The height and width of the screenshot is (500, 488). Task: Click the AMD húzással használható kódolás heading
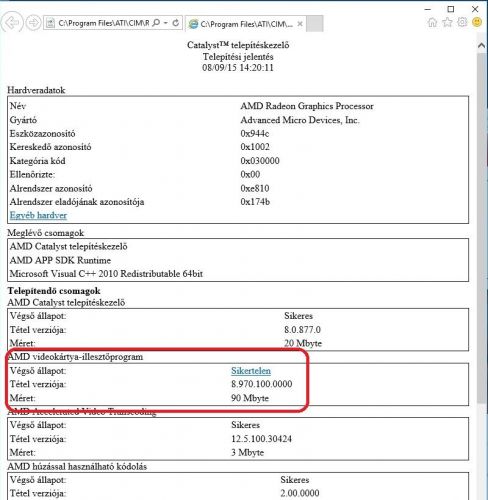pos(77,467)
